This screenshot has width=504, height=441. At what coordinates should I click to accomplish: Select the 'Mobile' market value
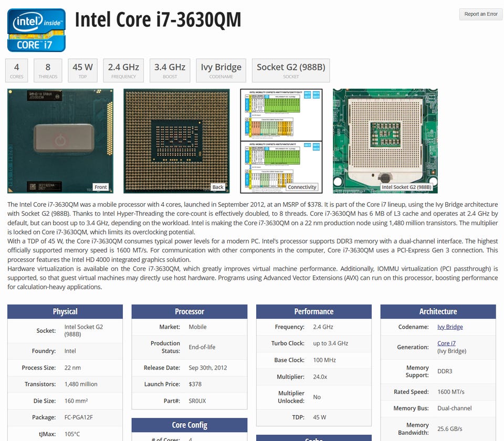pyautogui.click(x=198, y=327)
